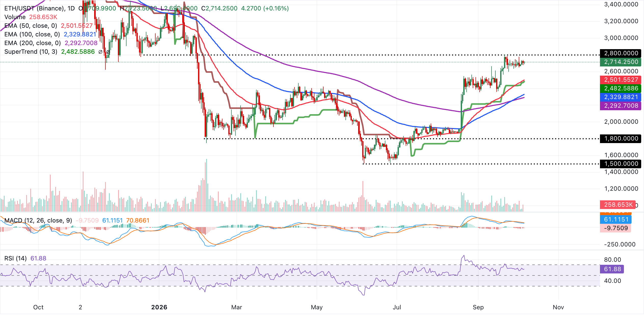Click the -250.0000 MACD scale label
The image size is (644, 319).
[x=620, y=244]
